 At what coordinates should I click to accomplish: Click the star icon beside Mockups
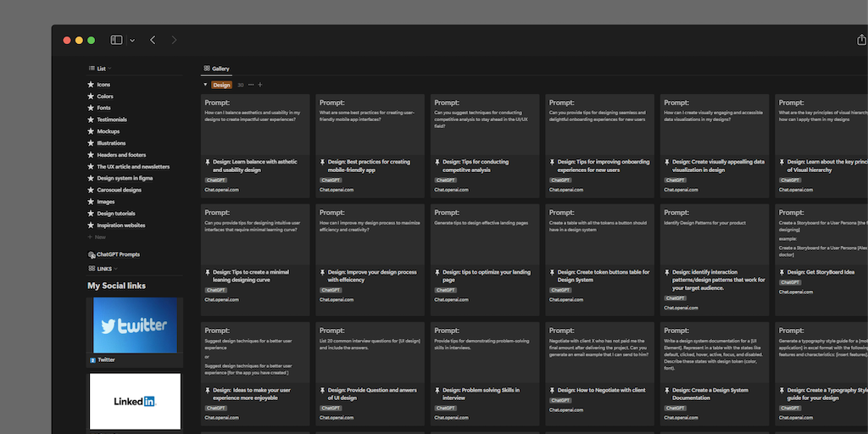click(91, 131)
